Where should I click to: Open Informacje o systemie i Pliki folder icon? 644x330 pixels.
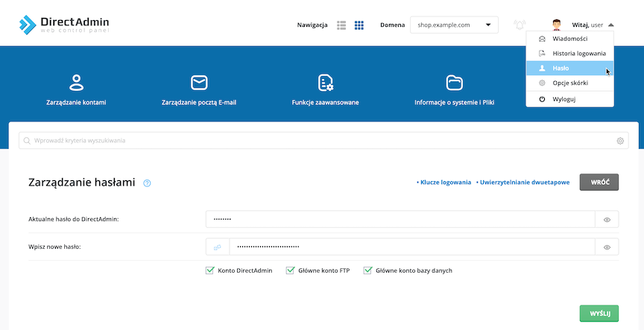point(454,83)
